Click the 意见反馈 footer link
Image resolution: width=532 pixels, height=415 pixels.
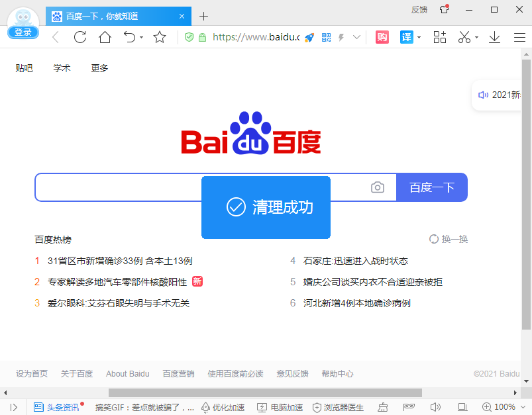292,374
